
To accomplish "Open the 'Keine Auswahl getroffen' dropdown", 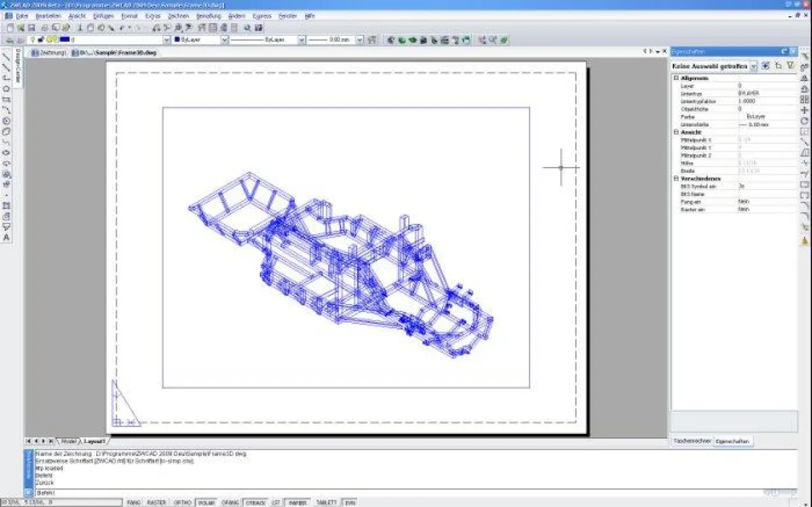I will pos(753,66).
